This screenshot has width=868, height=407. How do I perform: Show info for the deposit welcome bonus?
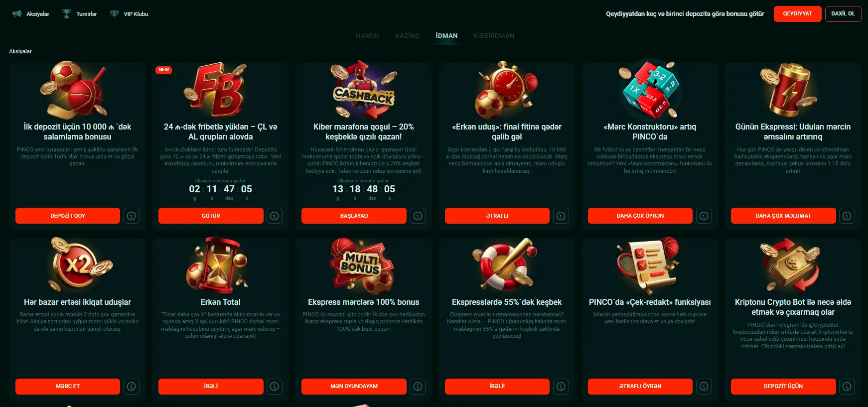(x=132, y=216)
